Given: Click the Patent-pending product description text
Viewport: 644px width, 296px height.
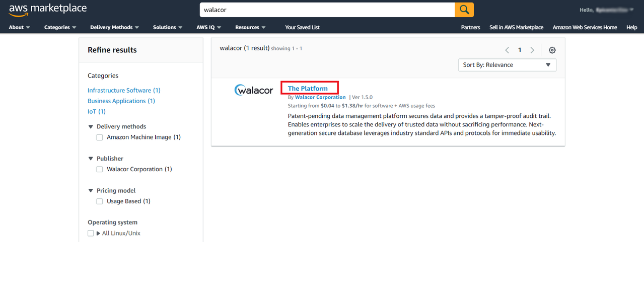Looking at the screenshot, I should point(422,125).
